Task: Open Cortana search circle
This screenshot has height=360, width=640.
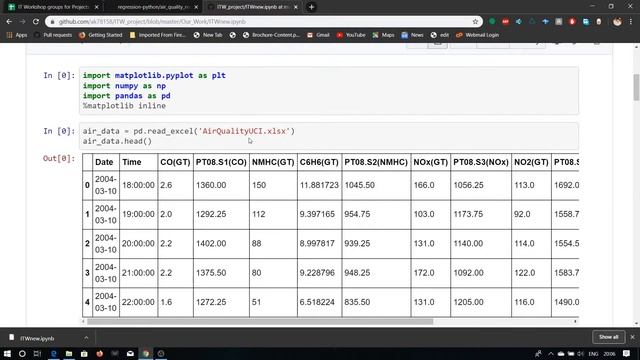Action: pyautogui.click(x=22, y=353)
